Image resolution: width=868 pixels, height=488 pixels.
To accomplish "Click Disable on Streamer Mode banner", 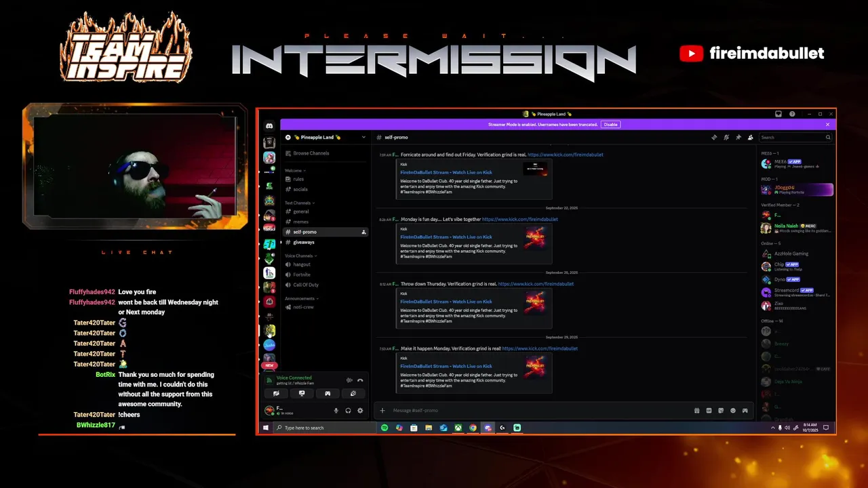I will pos(610,125).
